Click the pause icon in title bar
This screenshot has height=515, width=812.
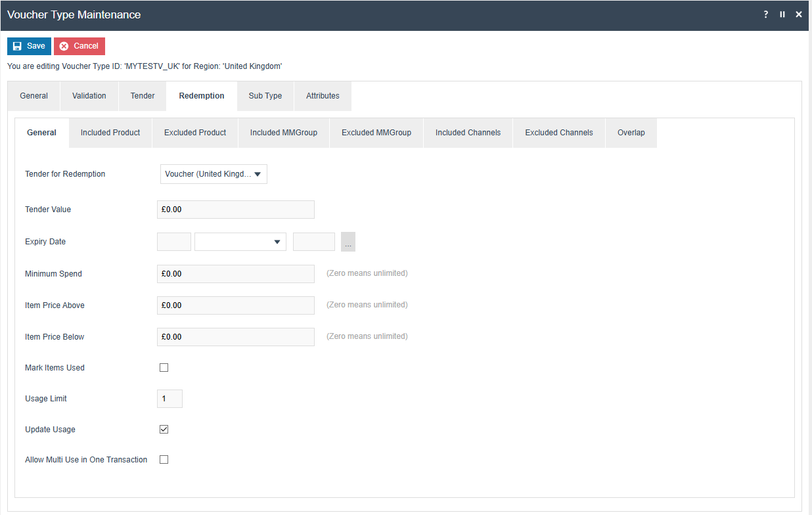coord(782,14)
